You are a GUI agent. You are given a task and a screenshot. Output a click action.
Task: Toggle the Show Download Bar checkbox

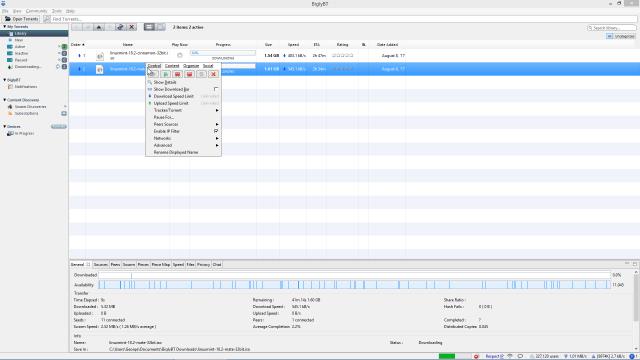pyautogui.click(x=216, y=89)
